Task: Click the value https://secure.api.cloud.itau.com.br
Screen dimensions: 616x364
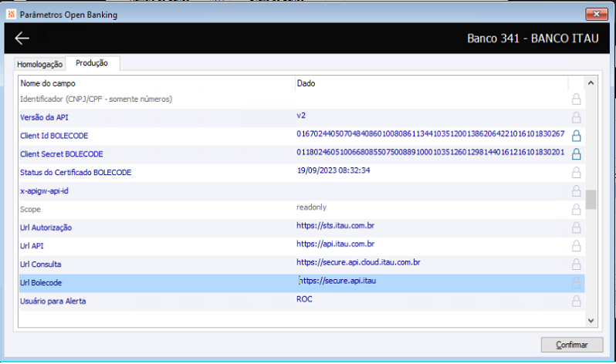Action: tap(358, 262)
